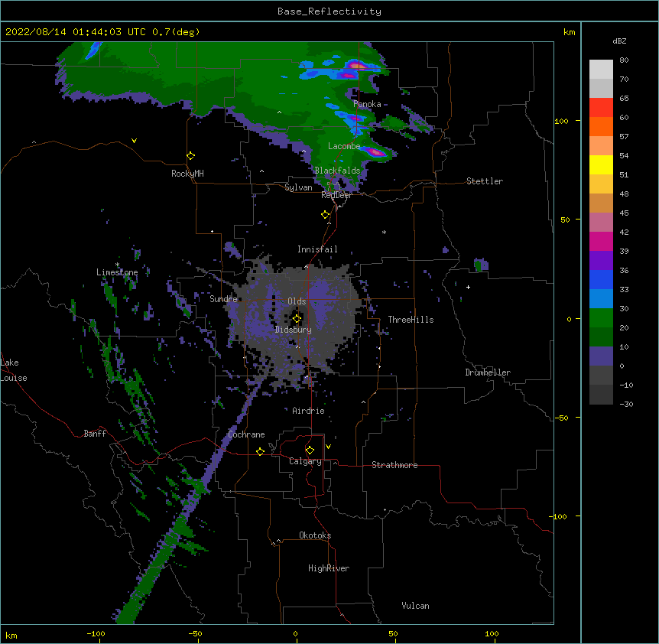This screenshot has height=644, width=659.
Task: Click the Vulcan label
Action: [x=415, y=606]
